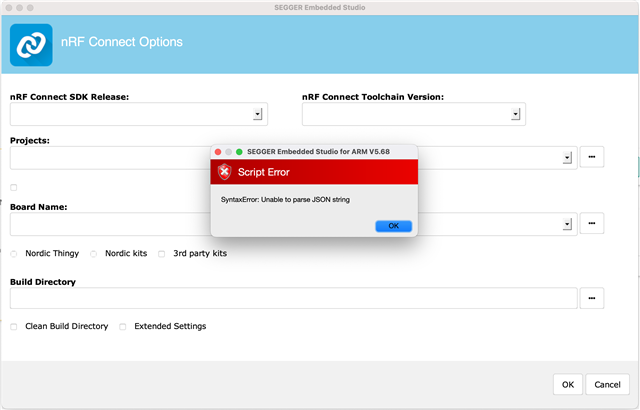Click the red Script Error shield icon
This screenshot has height=410, width=640.
pos(224,172)
